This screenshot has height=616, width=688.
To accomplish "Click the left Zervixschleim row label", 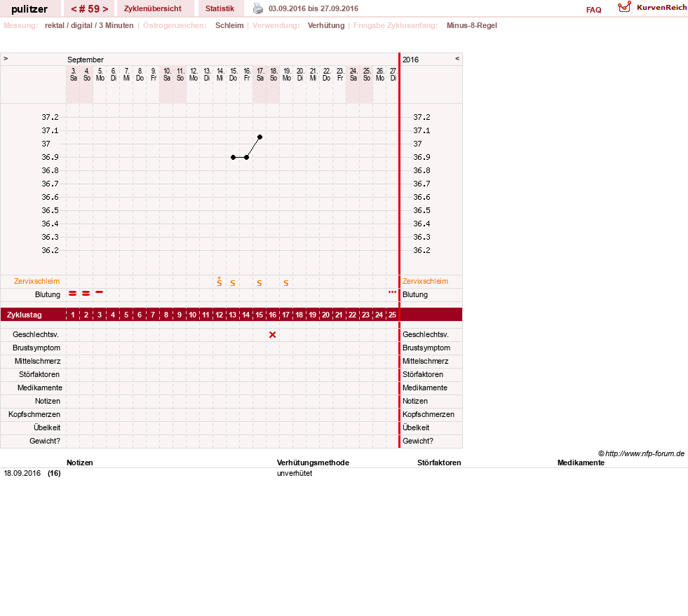I will click(37, 282).
